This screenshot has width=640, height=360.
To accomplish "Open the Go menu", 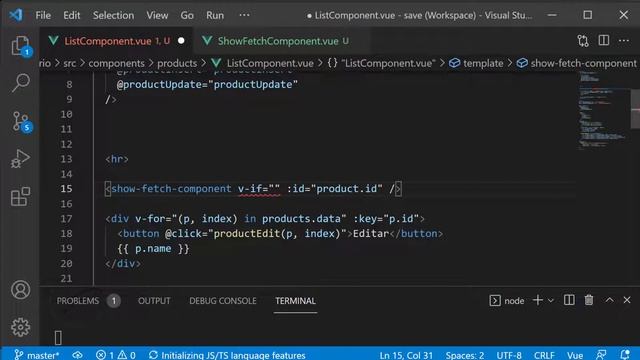I will click(x=187, y=16).
